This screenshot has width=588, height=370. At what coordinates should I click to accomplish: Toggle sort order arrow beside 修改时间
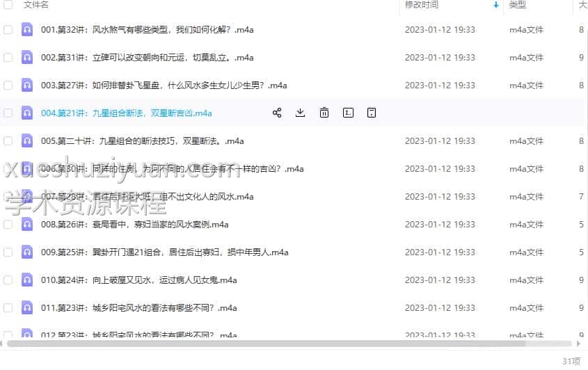496,5
